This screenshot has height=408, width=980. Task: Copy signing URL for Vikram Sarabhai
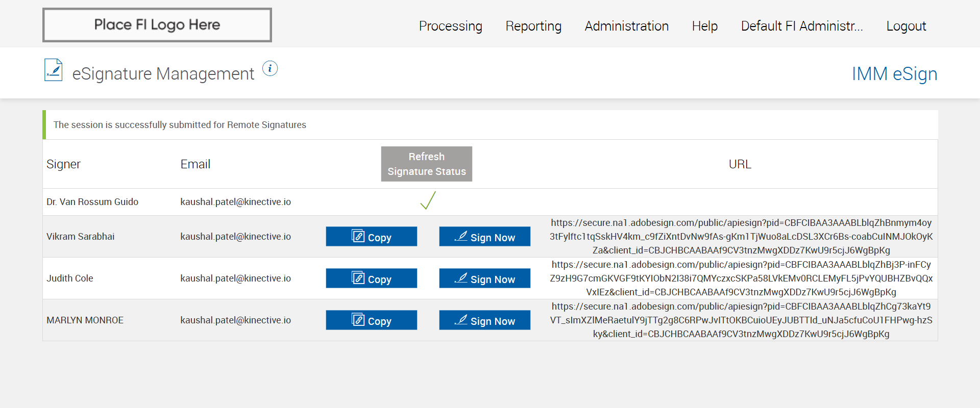tap(371, 237)
